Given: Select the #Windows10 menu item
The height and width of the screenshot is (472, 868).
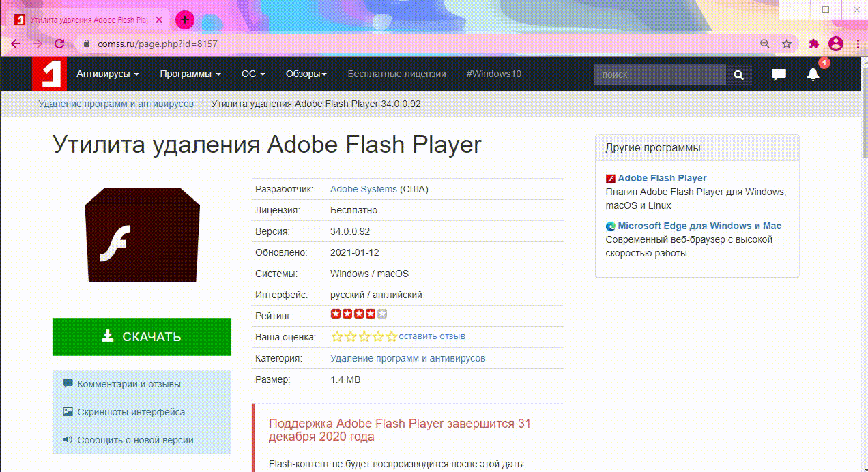Looking at the screenshot, I should click(493, 74).
